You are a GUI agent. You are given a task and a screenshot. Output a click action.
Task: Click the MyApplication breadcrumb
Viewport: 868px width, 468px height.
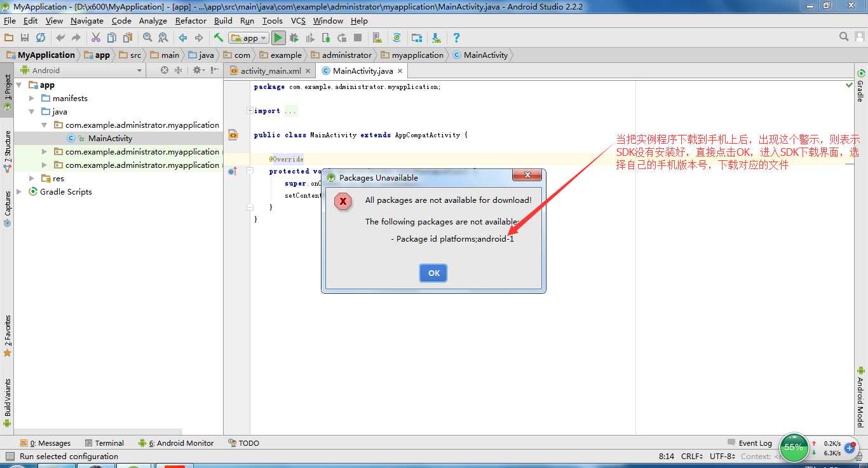pyautogui.click(x=41, y=55)
